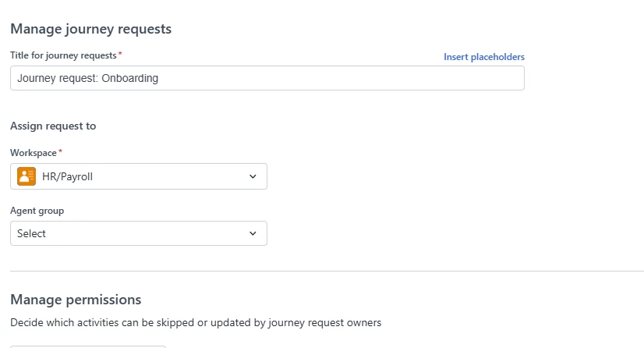Click the Workspace field label
644x348 pixels.
click(34, 153)
